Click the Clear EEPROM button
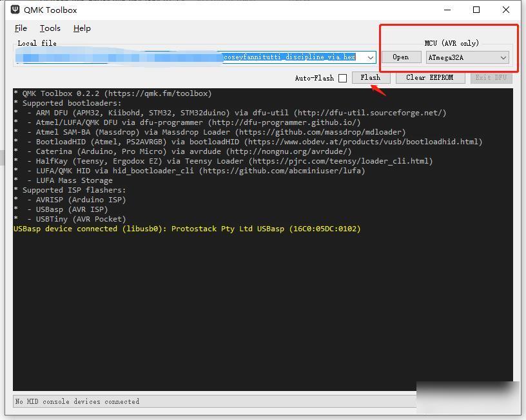Screen dimensions: 526x420 (430, 77)
